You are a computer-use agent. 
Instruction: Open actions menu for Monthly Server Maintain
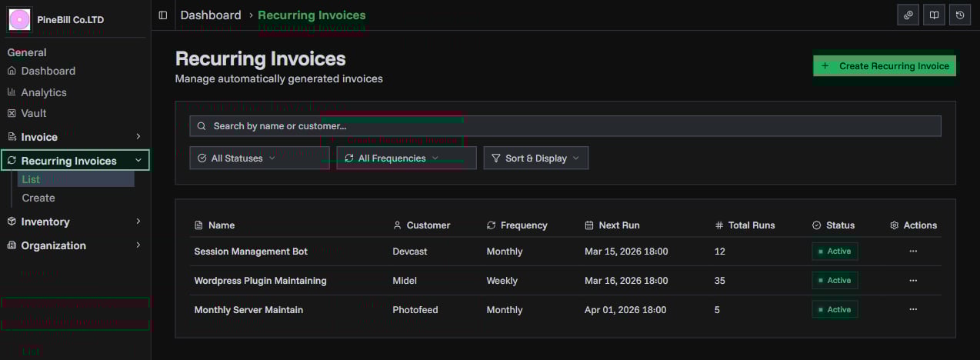click(x=913, y=310)
